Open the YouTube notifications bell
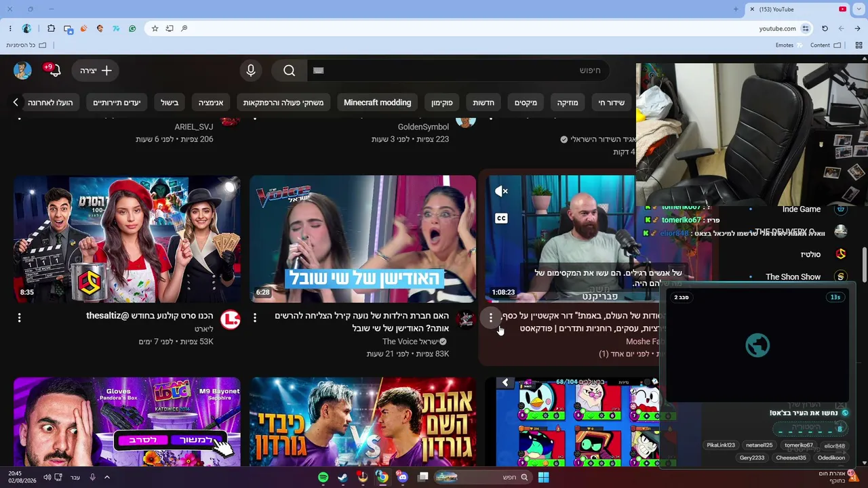Image resolution: width=868 pixels, height=488 pixels. [53, 70]
